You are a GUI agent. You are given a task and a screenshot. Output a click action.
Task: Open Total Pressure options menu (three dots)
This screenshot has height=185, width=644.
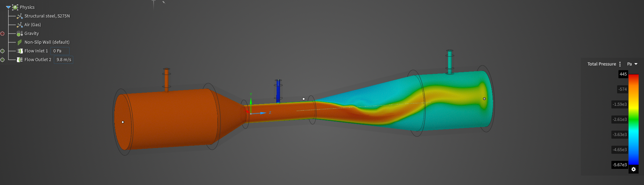[620, 64]
